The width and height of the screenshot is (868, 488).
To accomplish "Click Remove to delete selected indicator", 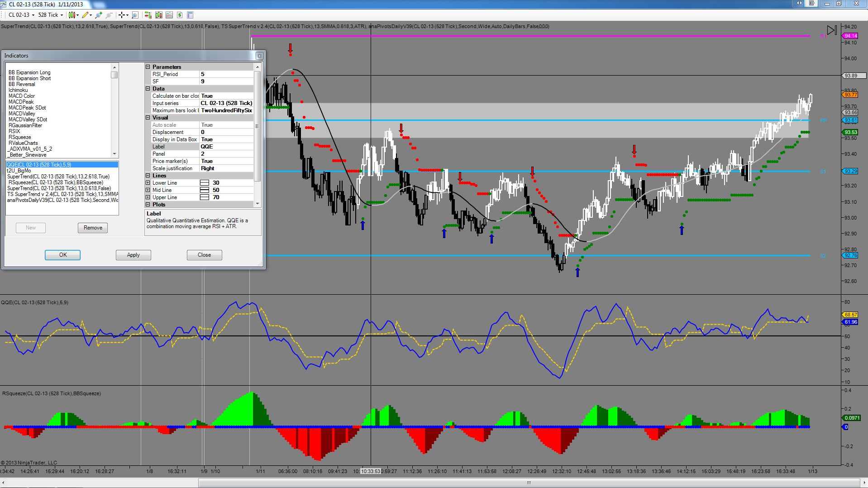I will pos(93,228).
